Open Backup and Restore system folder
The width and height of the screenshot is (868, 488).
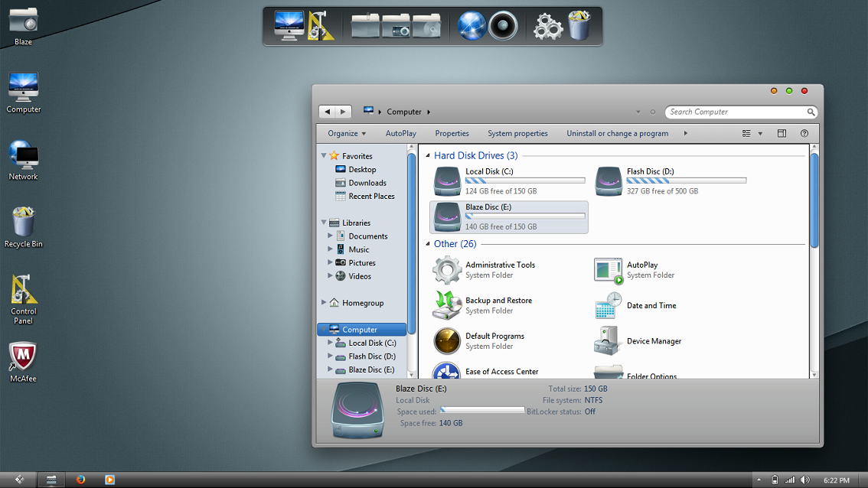tap(498, 301)
